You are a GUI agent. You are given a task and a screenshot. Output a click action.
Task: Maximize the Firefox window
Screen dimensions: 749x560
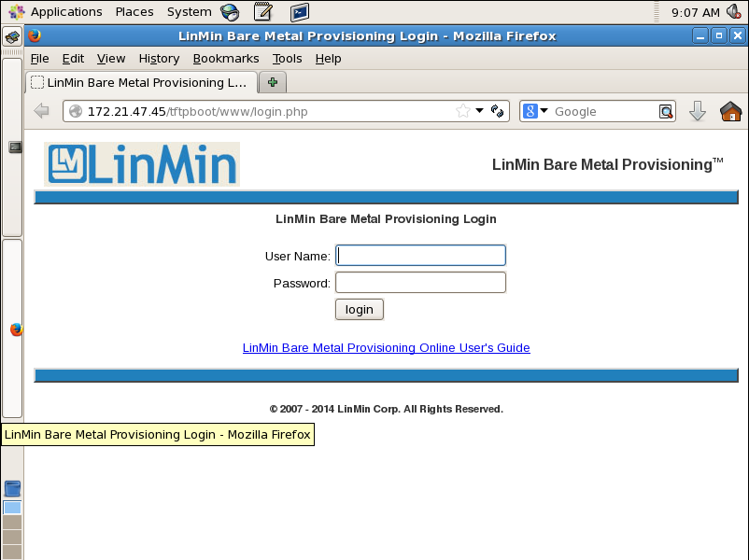pos(719,35)
